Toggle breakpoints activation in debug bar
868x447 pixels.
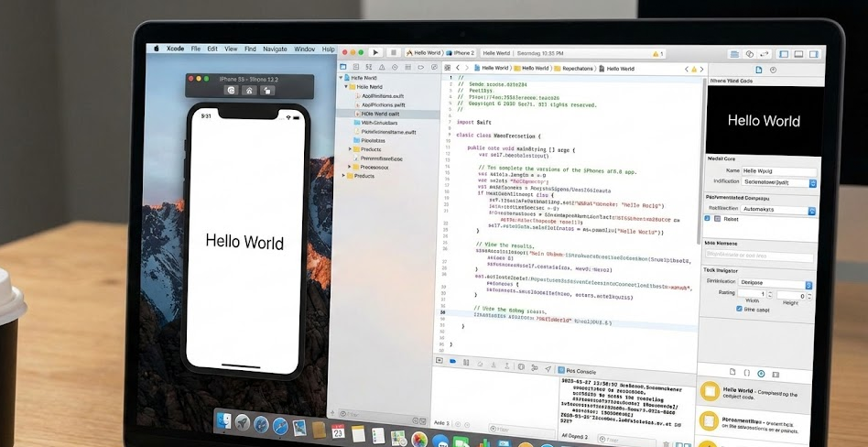click(453, 361)
